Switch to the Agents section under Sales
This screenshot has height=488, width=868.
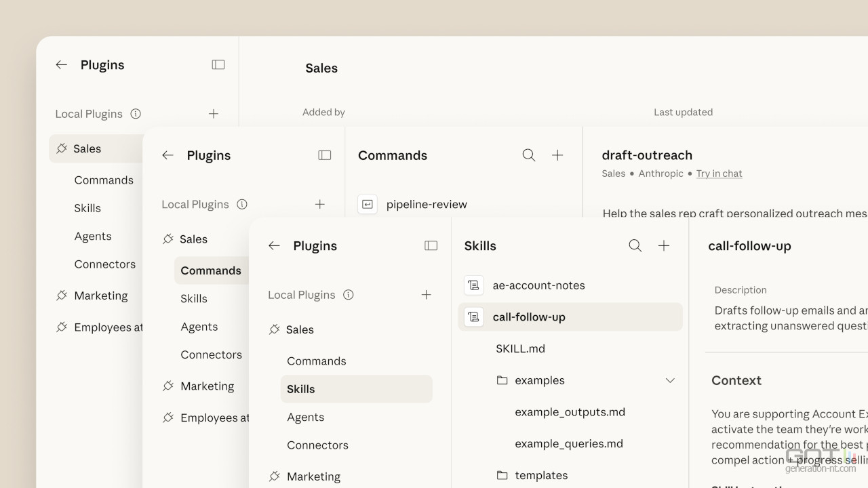(x=305, y=417)
